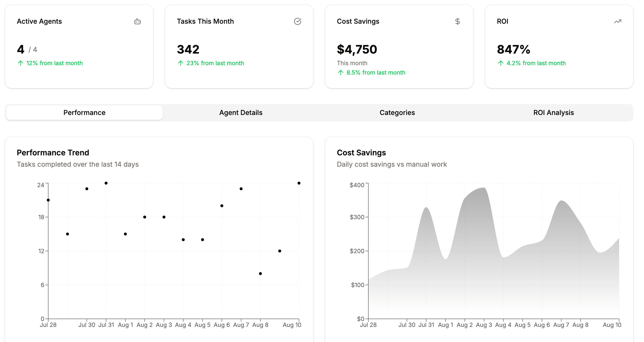Select the Performance tab
The image size is (644, 342).
coord(84,113)
